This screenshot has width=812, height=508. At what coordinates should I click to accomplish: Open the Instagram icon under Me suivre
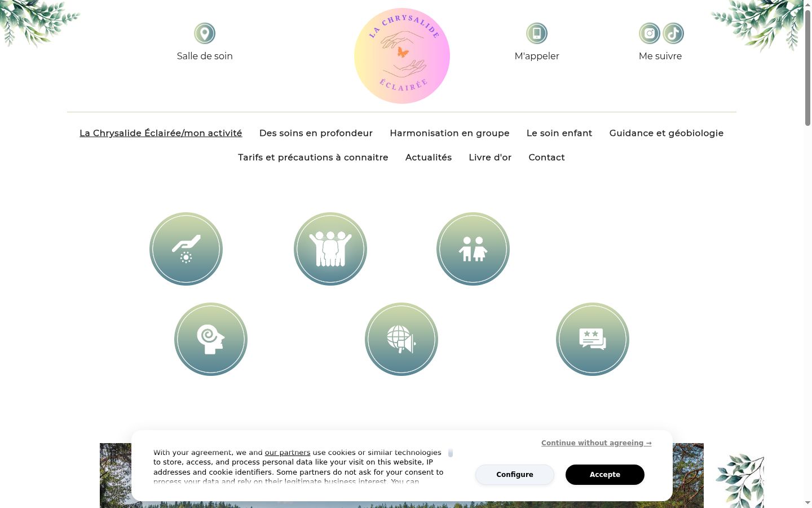(x=650, y=33)
